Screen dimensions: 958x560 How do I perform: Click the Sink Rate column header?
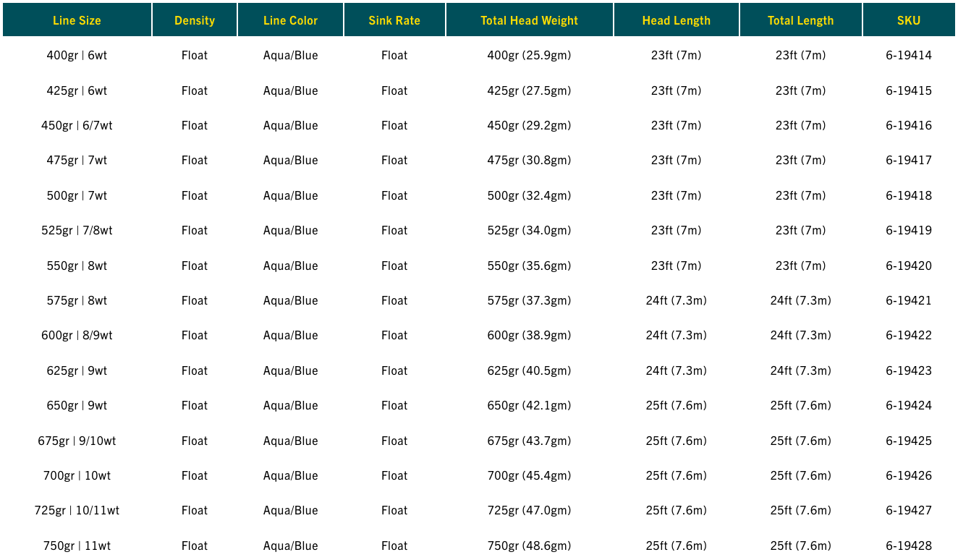pos(394,20)
